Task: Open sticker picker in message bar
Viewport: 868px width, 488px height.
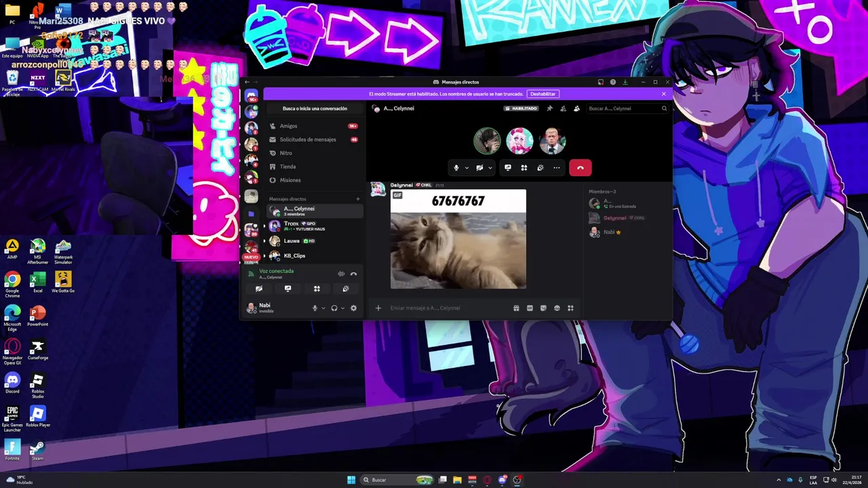Action: (x=543, y=308)
